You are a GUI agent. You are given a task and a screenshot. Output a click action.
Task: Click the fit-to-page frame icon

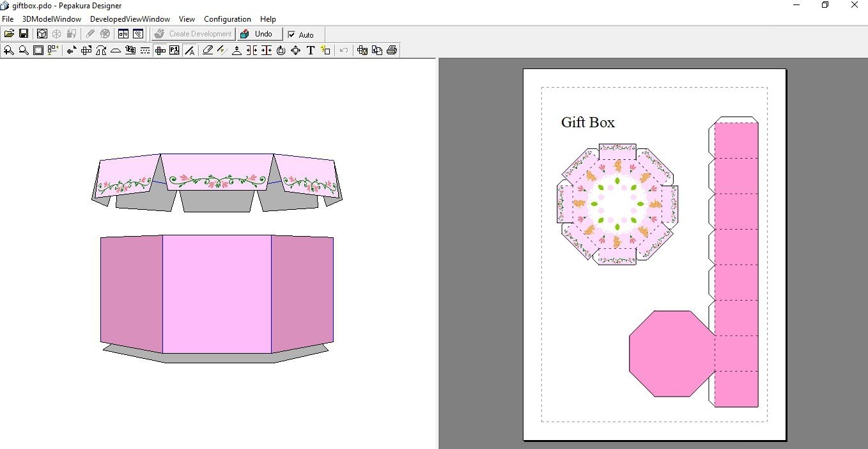coord(38,50)
